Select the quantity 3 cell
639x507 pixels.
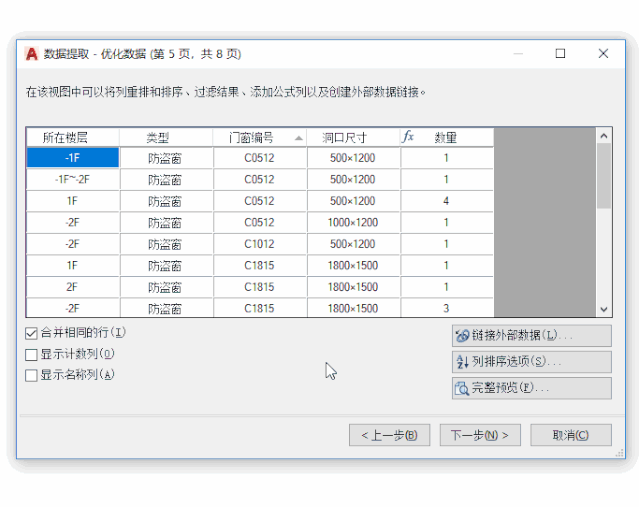pos(447,309)
